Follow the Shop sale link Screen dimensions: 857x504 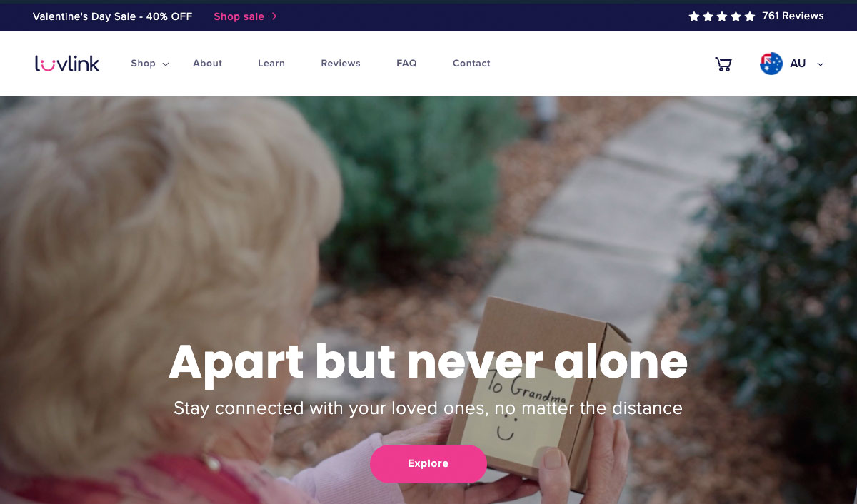tap(245, 16)
